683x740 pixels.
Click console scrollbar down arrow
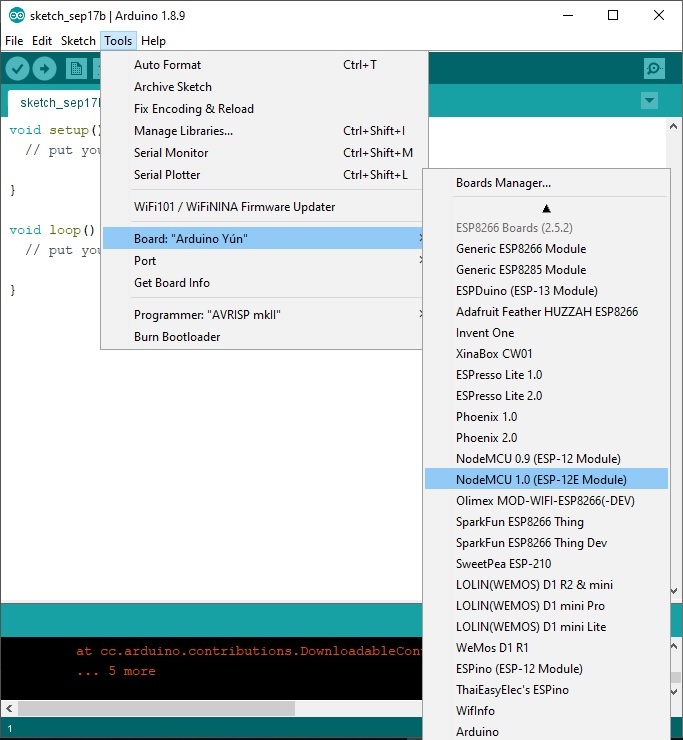(x=674, y=692)
